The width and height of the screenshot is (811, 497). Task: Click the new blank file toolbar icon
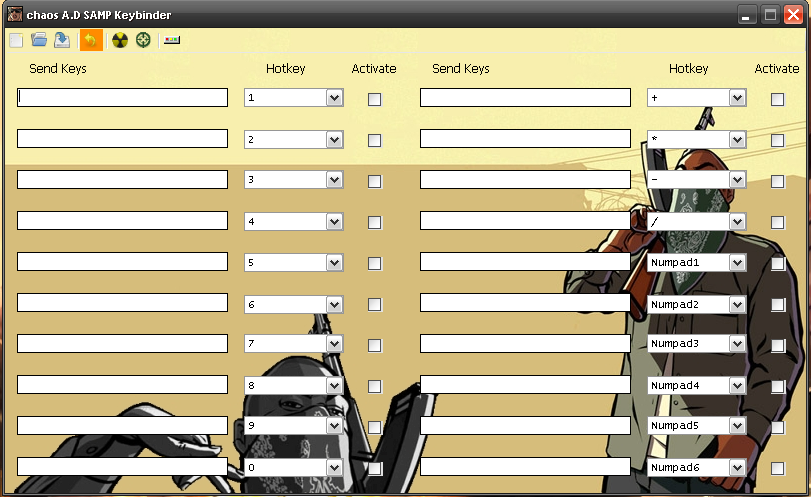16,40
